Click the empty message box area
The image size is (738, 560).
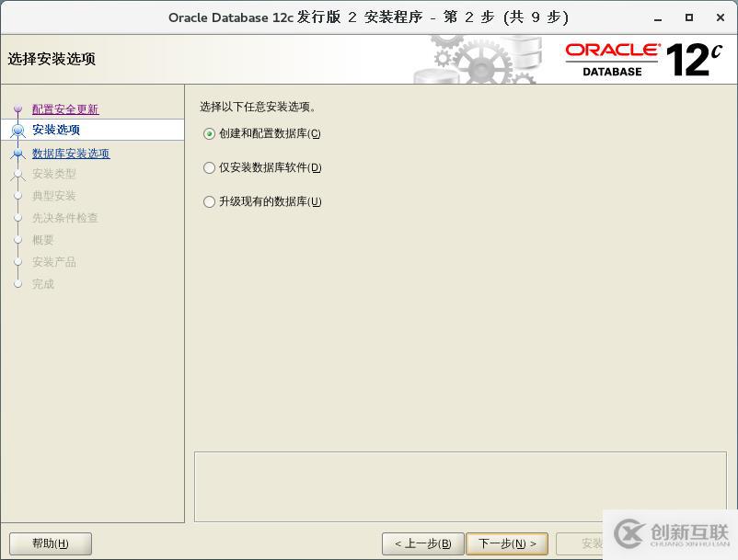pyautogui.click(x=460, y=486)
